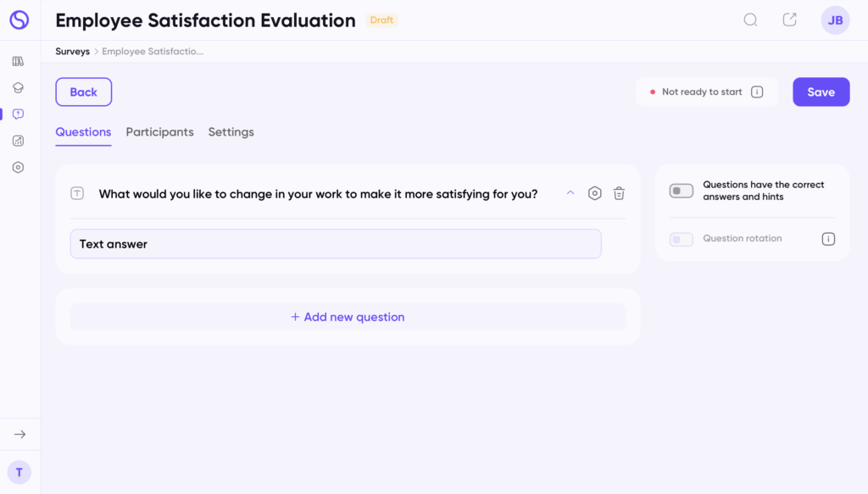868x494 pixels.
Task: Click Add new question
Action: click(x=348, y=317)
